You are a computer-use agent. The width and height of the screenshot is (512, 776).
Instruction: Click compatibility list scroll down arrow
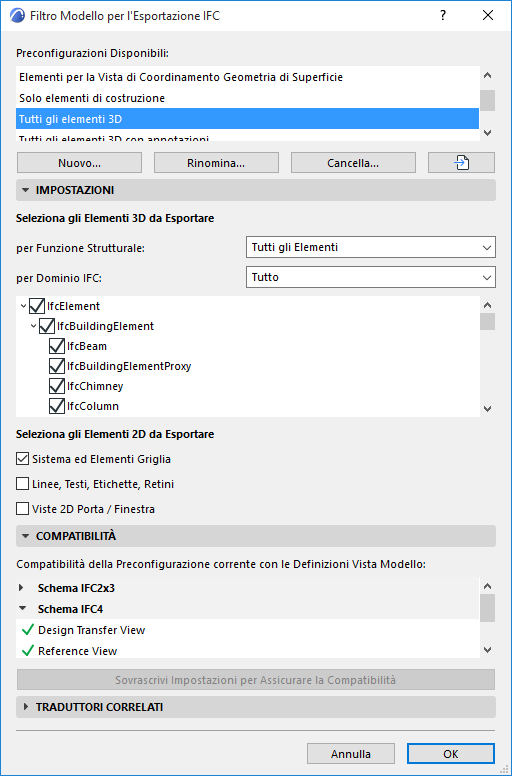(x=487, y=650)
